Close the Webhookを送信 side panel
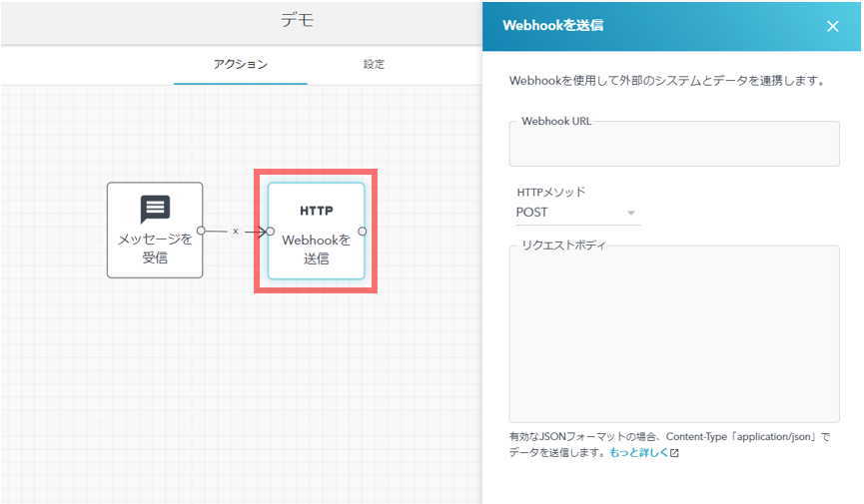This screenshot has height=504, width=864. (832, 26)
